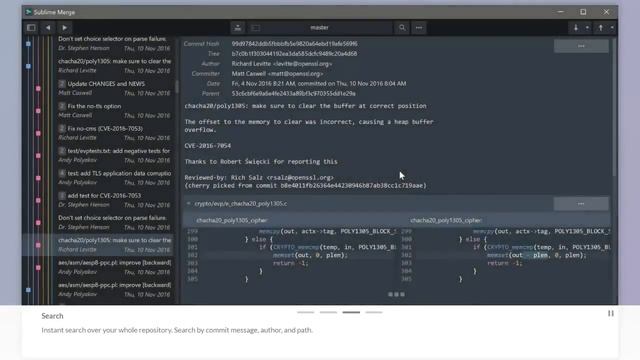640x360 pixels.
Task: Open the master branch switcher
Action: 319,28
